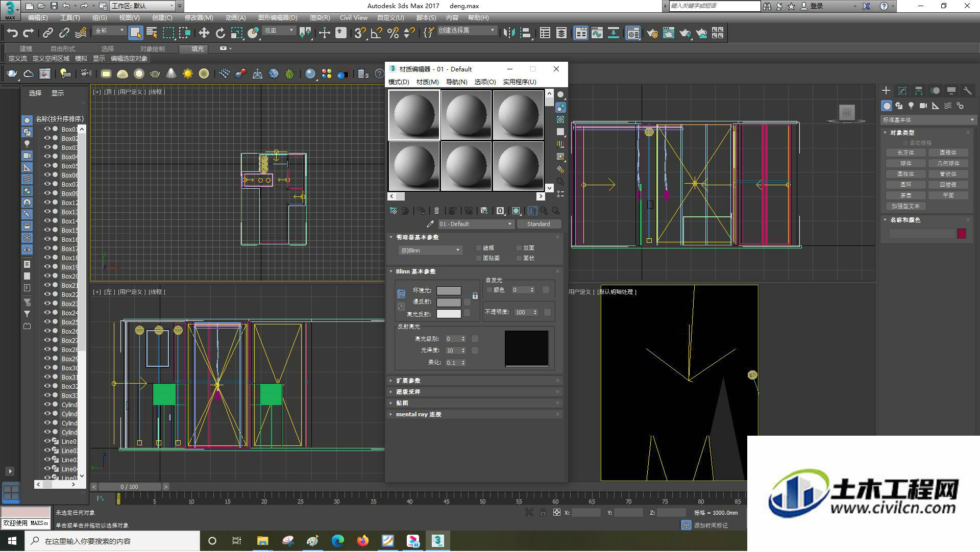The width and height of the screenshot is (980, 552).
Task: Activate Select and Link tool
Action: pos(47,33)
